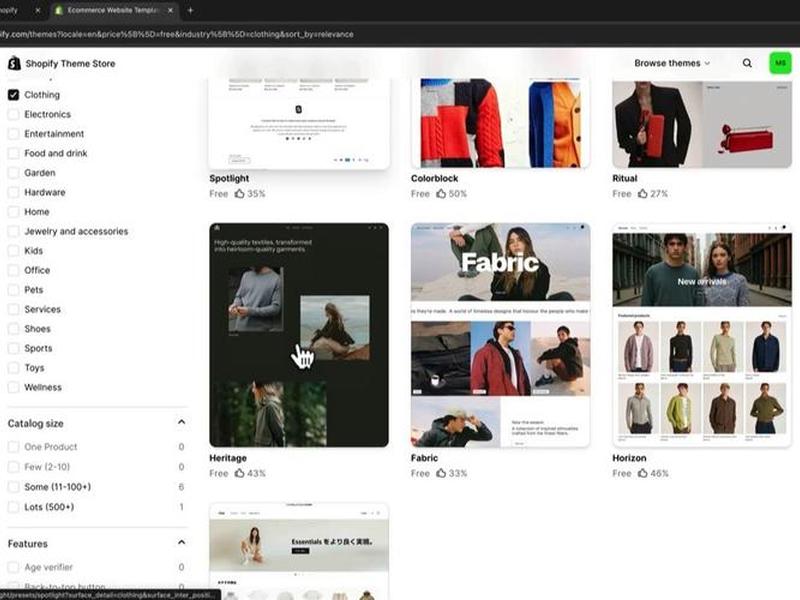
Task: Open the green MS account avatar
Action: coord(780,63)
